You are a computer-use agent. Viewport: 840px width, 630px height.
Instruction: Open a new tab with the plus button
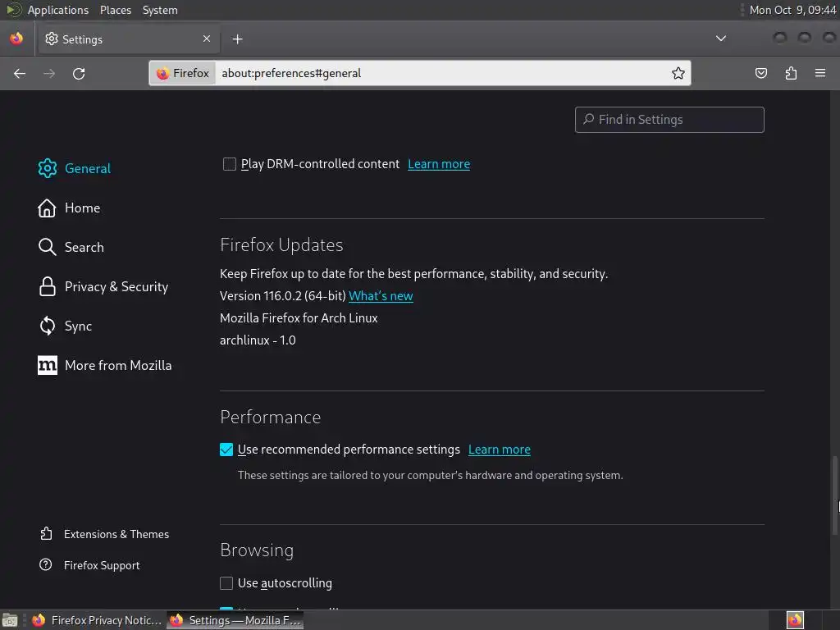(x=237, y=39)
